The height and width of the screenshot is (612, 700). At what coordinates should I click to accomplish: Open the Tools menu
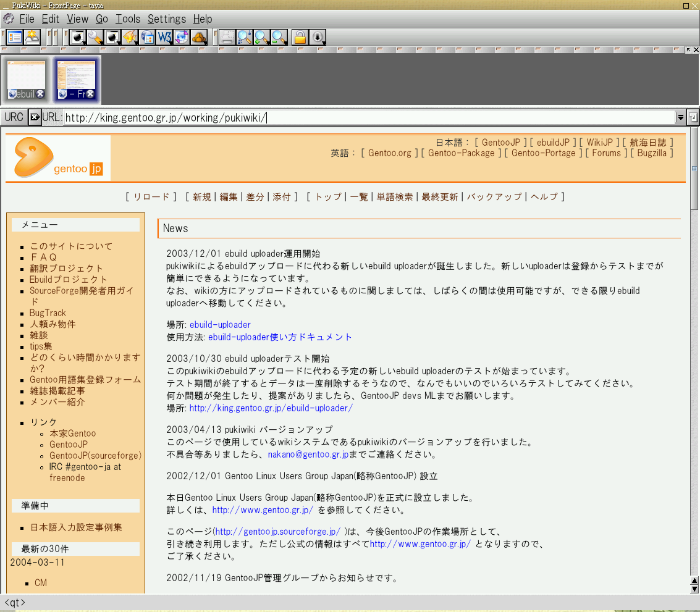pos(128,19)
